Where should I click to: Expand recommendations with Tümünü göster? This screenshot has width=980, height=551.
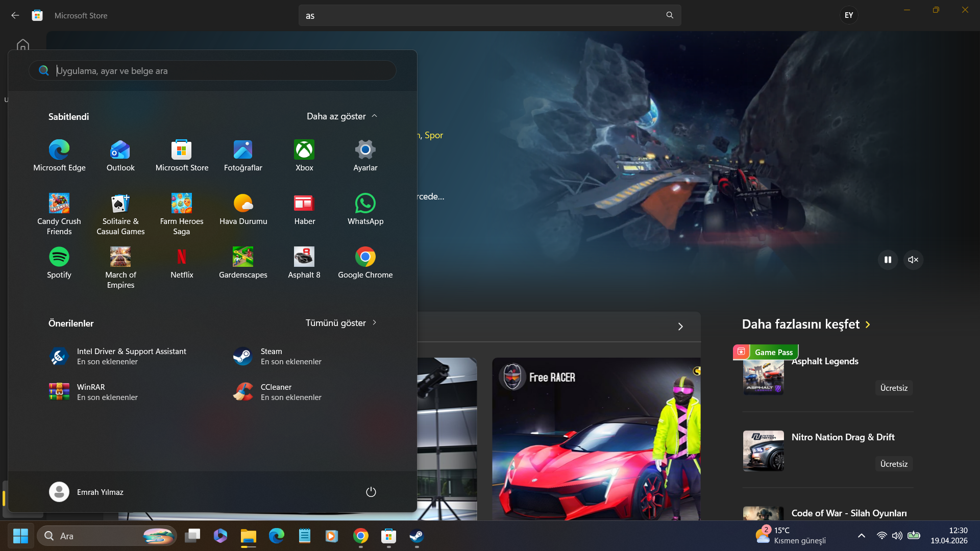click(x=341, y=323)
